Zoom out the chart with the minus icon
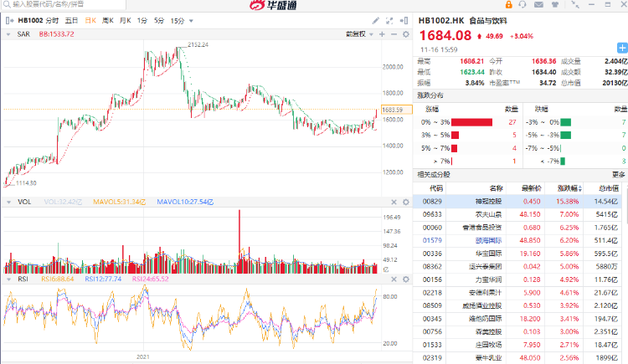Viewport: 628px width, 364px height. coord(393,34)
